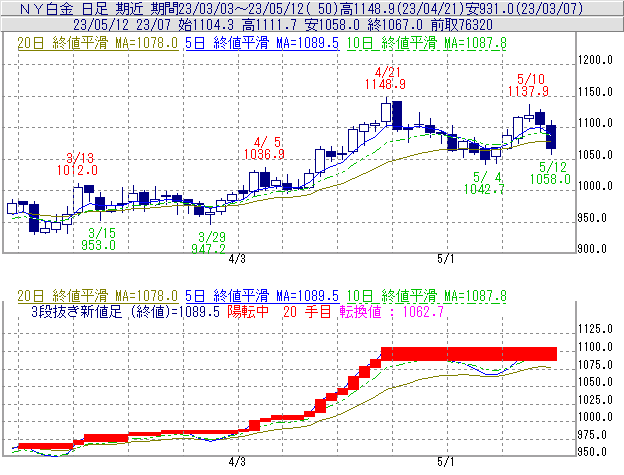Click the 1150.0 price axis label

click(595, 92)
